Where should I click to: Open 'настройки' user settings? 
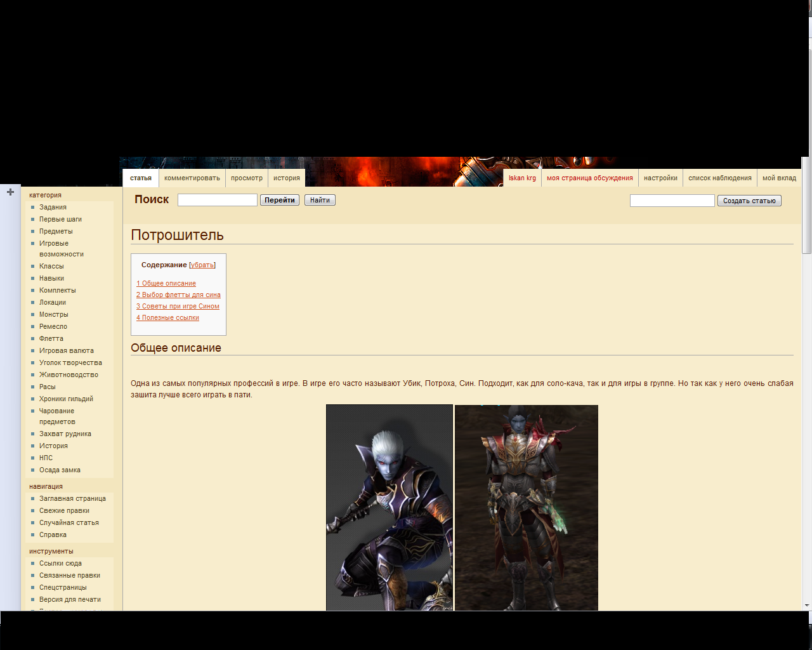click(660, 178)
